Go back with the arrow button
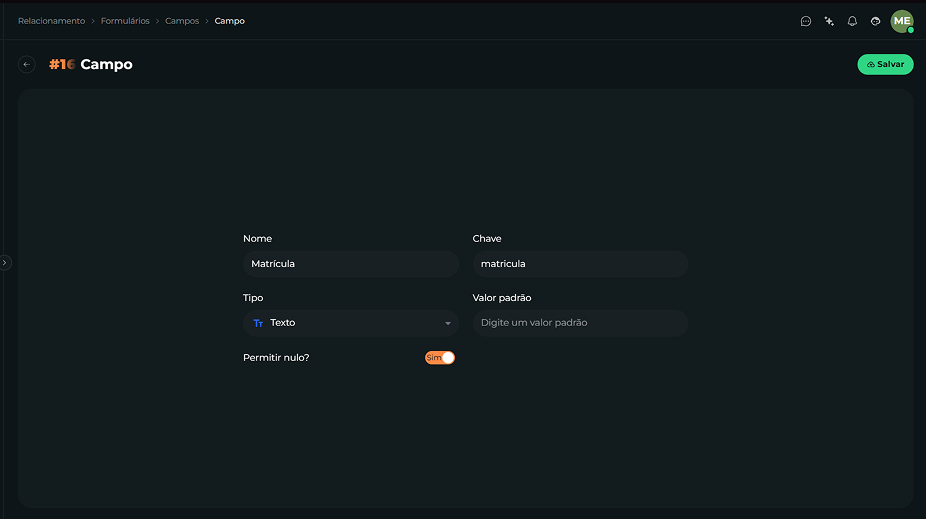This screenshot has width=926, height=519. point(27,64)
